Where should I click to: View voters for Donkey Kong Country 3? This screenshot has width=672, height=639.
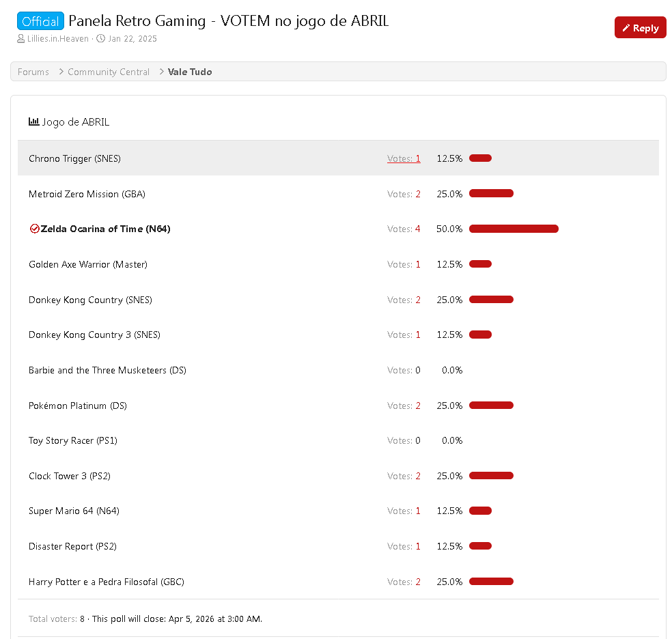click(x=404, y=335)
